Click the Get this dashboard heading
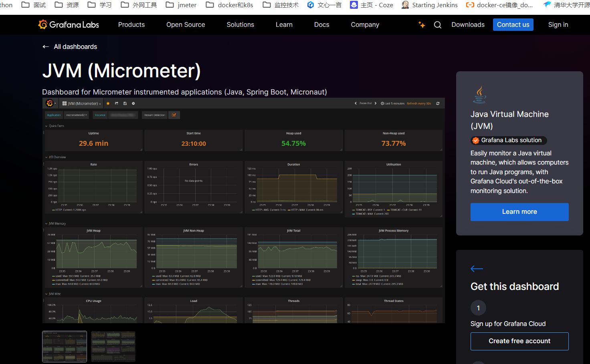590x364 pixels. pos(515,287)
